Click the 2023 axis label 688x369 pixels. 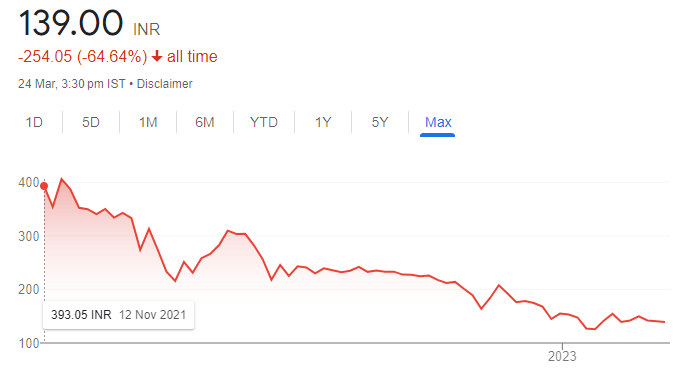562,356
